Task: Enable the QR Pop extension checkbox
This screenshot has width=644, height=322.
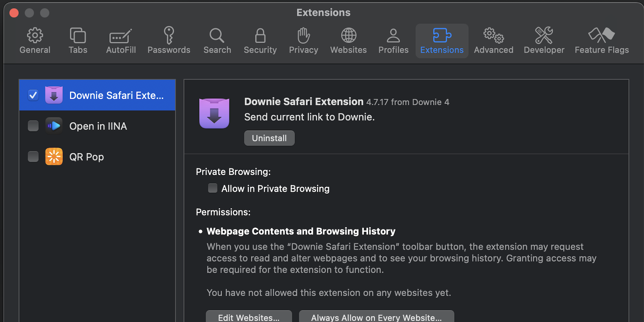Action: (33, 156)
